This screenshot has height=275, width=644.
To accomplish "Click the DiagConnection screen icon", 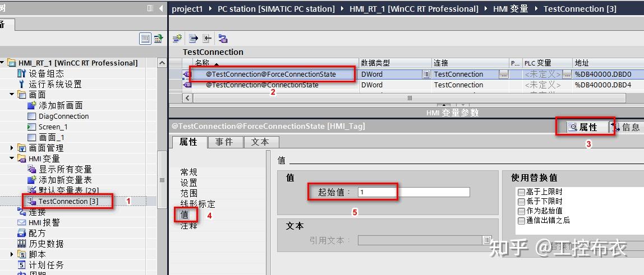I will [31, 116].
